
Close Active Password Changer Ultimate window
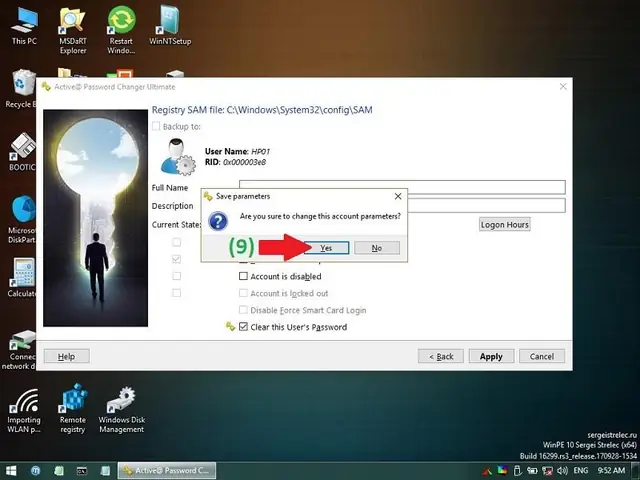pyautogui.click(x=563, y=87)
